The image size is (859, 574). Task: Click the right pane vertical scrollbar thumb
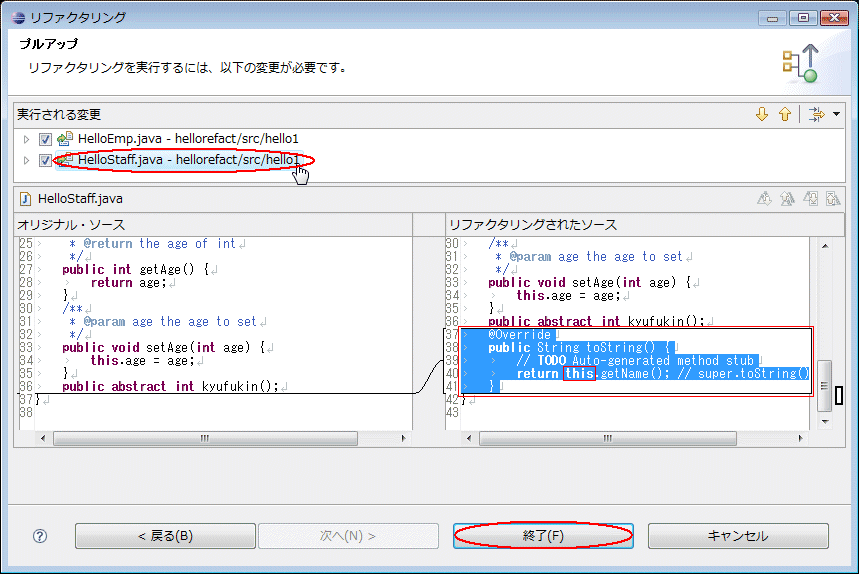[x=825, y=386]
